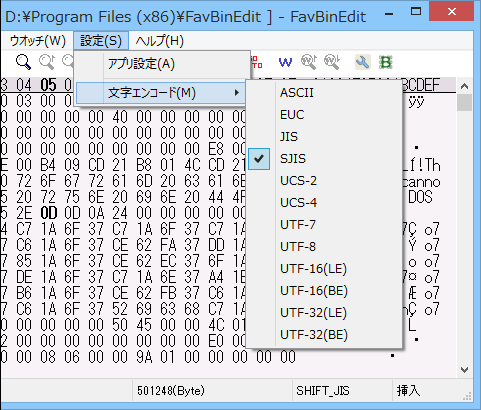The width and height of the screenshot is (481, 410).
Task: Select the hex byte B8
Action: pos(144,165)
